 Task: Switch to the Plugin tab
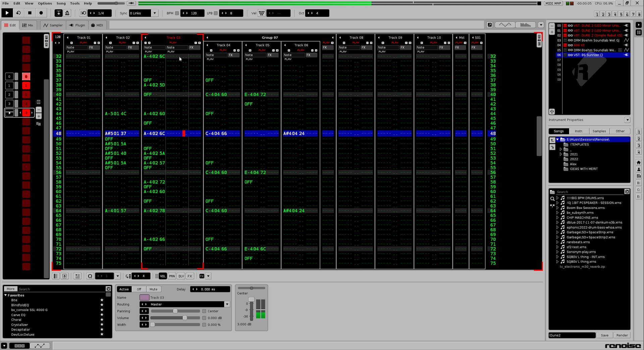point(77,25)
